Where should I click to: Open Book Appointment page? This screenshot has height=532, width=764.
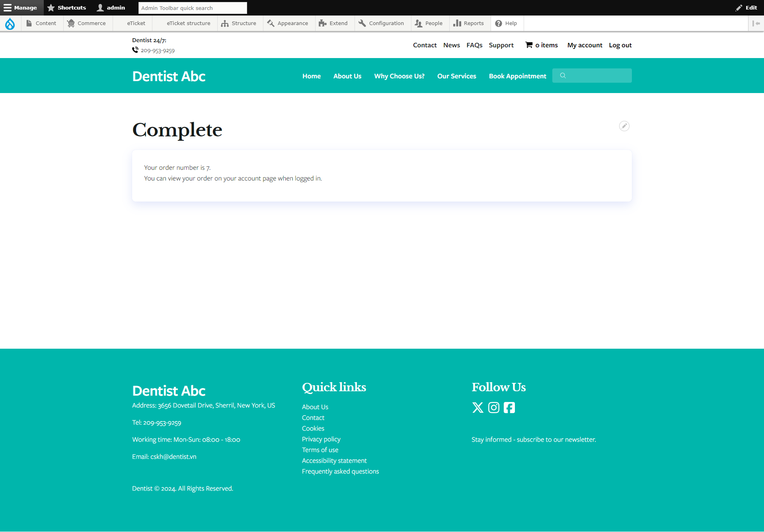click(517, 76)
